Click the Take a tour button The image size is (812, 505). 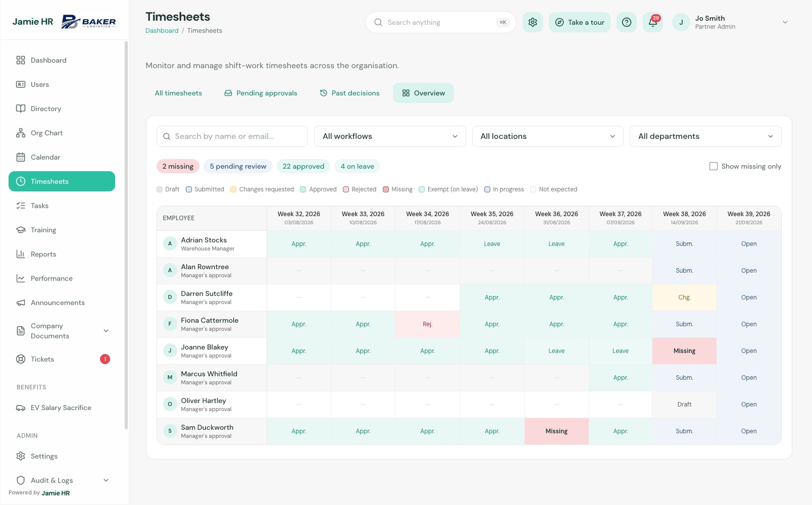tap(580, 22)
